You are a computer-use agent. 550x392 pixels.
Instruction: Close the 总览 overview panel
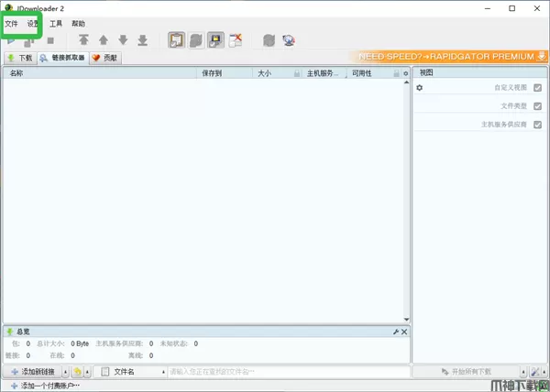point(404,332)
